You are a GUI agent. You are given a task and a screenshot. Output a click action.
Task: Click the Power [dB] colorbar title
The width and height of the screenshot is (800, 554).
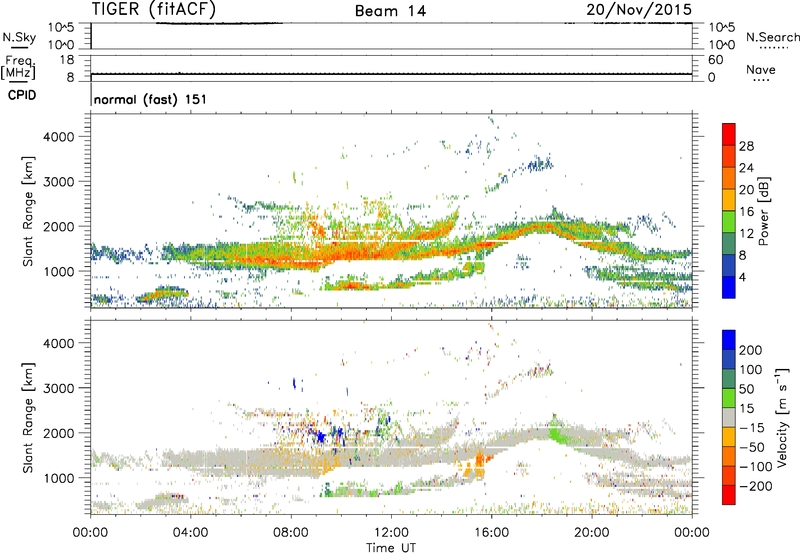point(763,211)
